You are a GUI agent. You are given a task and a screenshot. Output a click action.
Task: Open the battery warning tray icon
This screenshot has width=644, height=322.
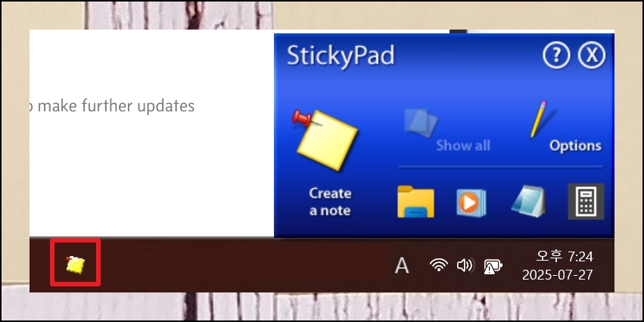(493, 267)
